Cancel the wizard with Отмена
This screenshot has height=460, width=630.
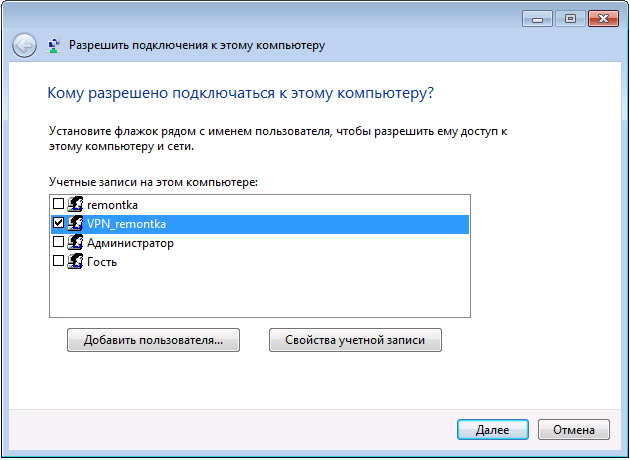pyautogui.click(x=573, y=429)
